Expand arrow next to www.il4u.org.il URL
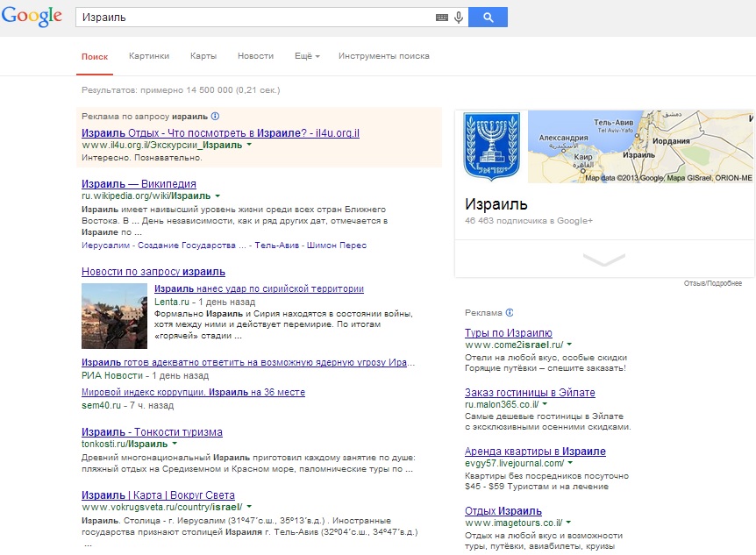Viewport: 756px width, 555px height. (249, 145)
